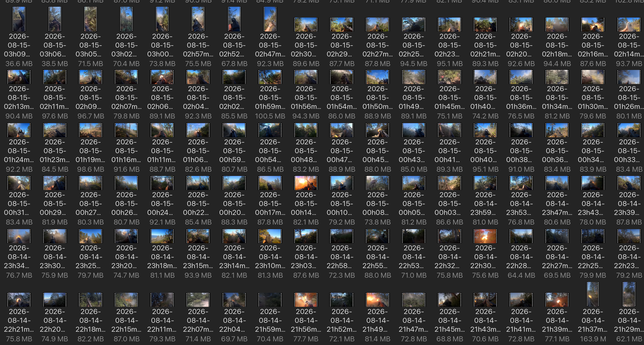Open the 2026-08-15-03h05 video thumbnail
Image resolution: width=644 pixels, height=345 pixels.
(x=91, y=19)
